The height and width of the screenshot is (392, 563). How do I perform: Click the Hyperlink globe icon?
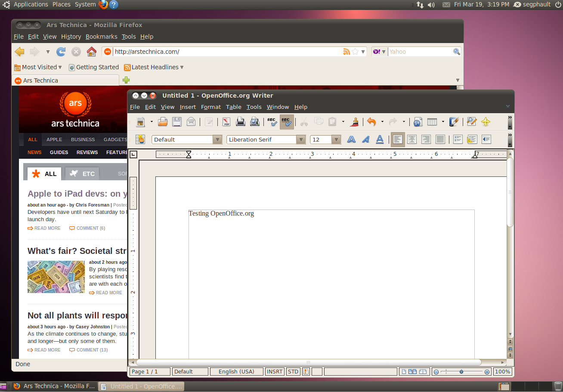click(418, 122)
